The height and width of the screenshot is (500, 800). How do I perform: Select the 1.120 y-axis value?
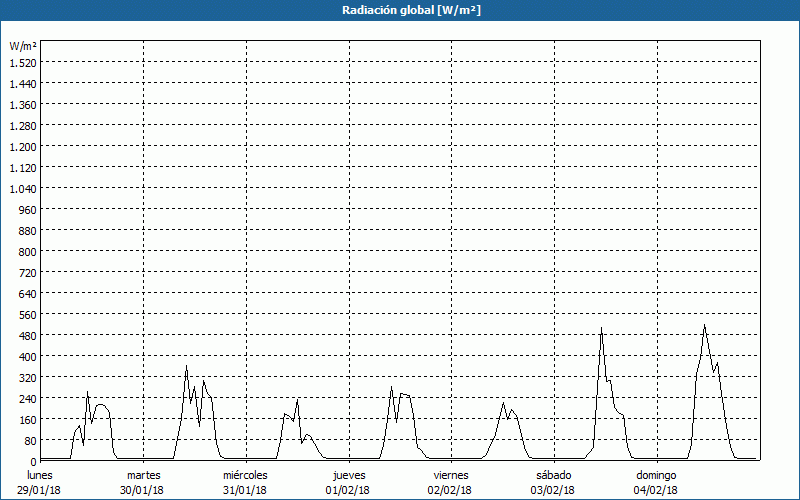(x=23, y=168)
